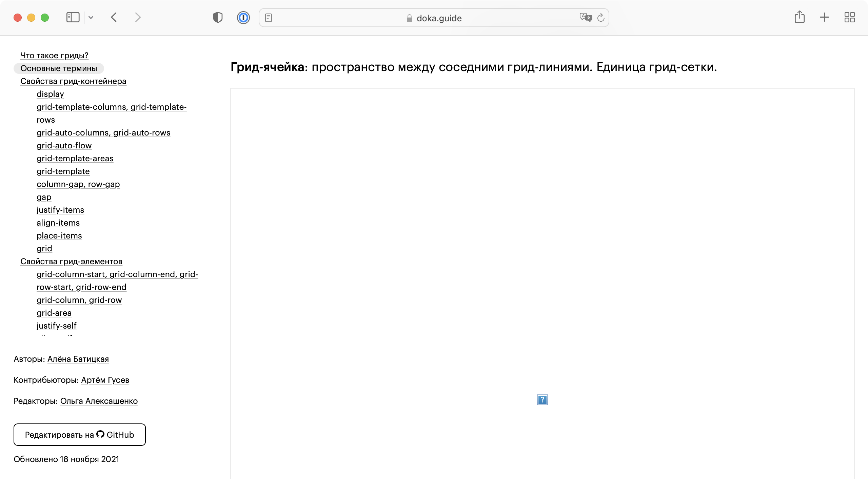The image size is (868, 479).
Task: Open the Privacy Report shield icon
Action: (x=217, y=17)
